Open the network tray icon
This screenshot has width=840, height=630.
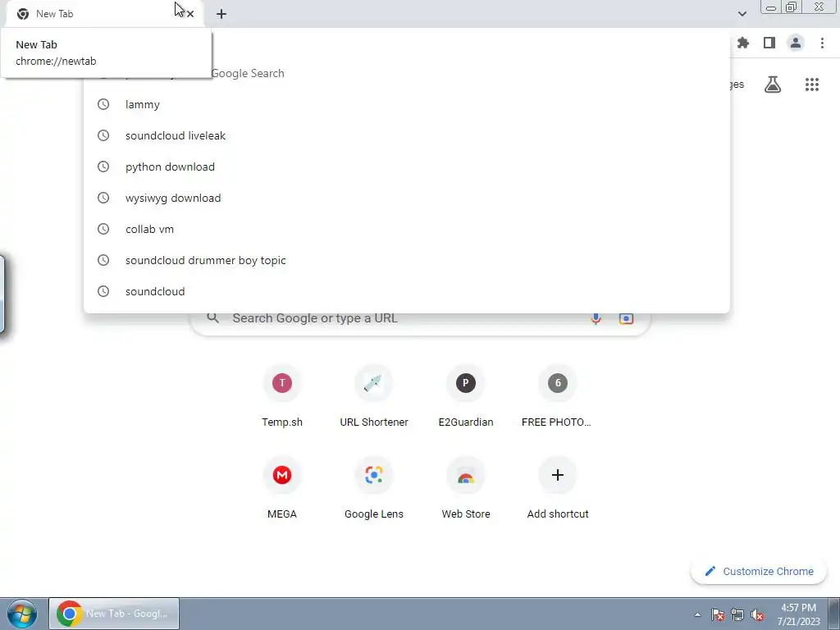pyautogui.click(x=737, y=614)
